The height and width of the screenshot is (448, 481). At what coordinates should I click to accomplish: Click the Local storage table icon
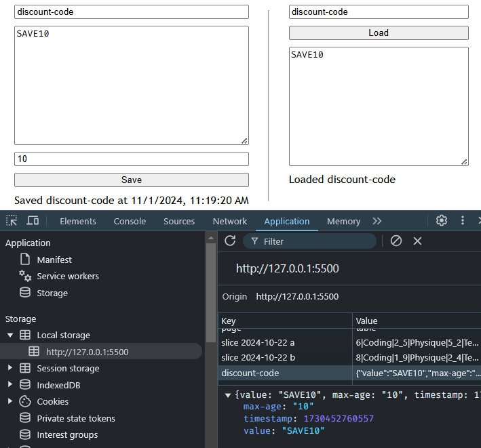click(x=25, y=335)
